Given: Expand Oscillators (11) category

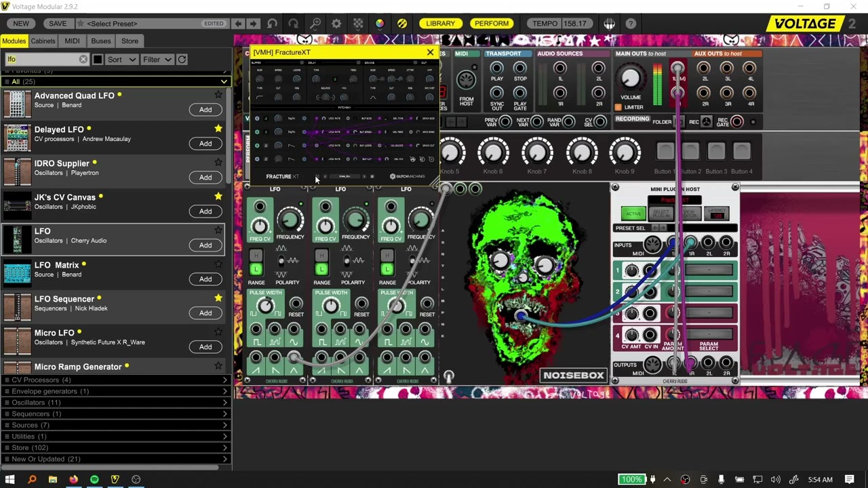Looking at the screenshot, I should (115, 403).
